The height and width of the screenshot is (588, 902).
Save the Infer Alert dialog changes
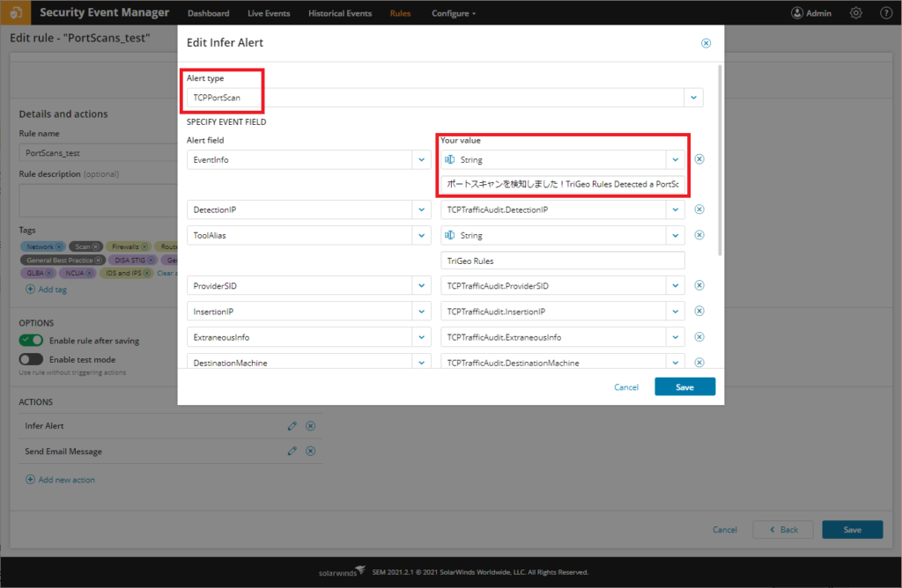(684, 386)
